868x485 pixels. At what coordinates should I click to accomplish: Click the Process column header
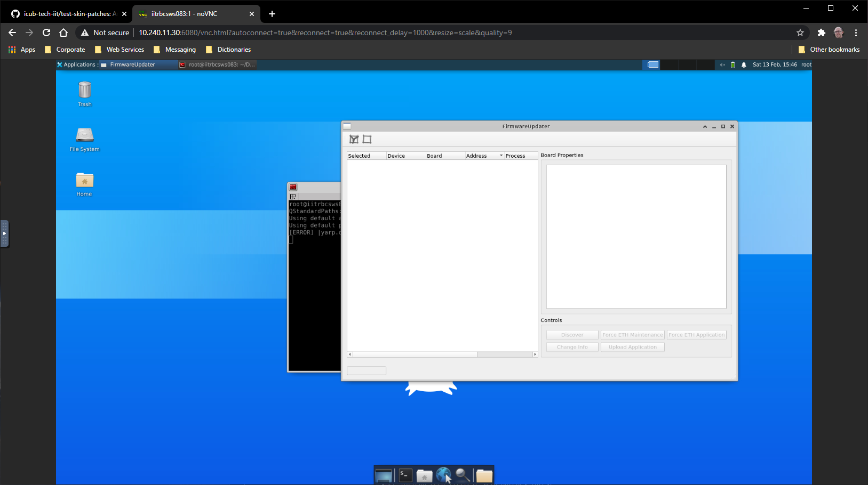(x=521, y=156)
